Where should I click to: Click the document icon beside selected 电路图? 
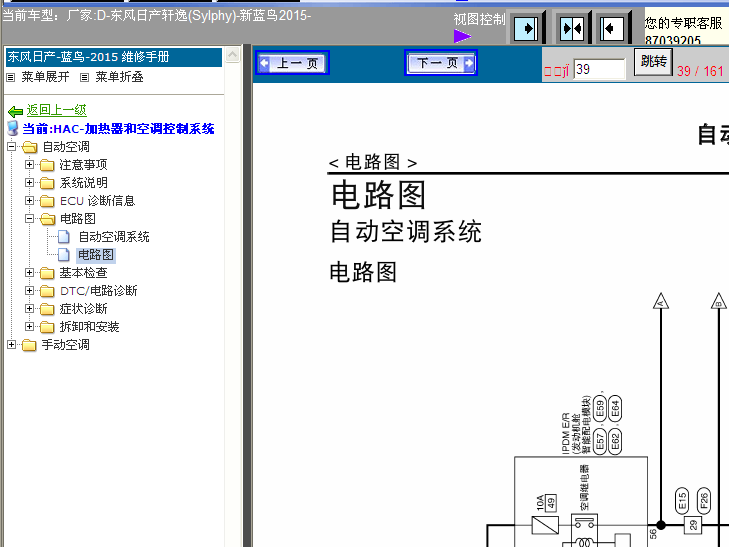64,255
